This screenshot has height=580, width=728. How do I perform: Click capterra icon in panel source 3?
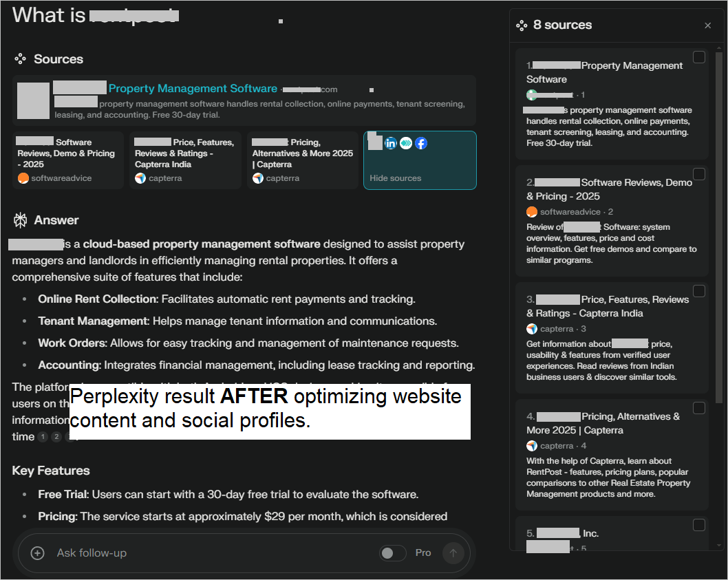point(532,329)
